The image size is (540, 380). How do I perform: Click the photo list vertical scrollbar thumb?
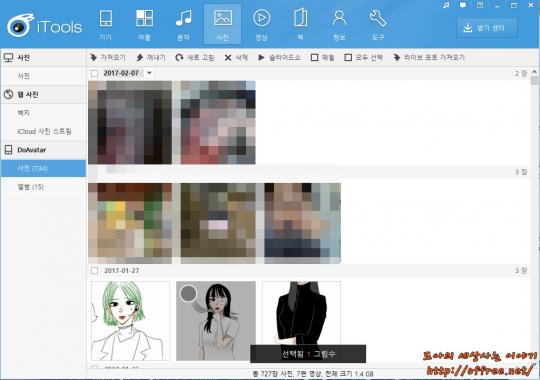(x=534, y=81)
